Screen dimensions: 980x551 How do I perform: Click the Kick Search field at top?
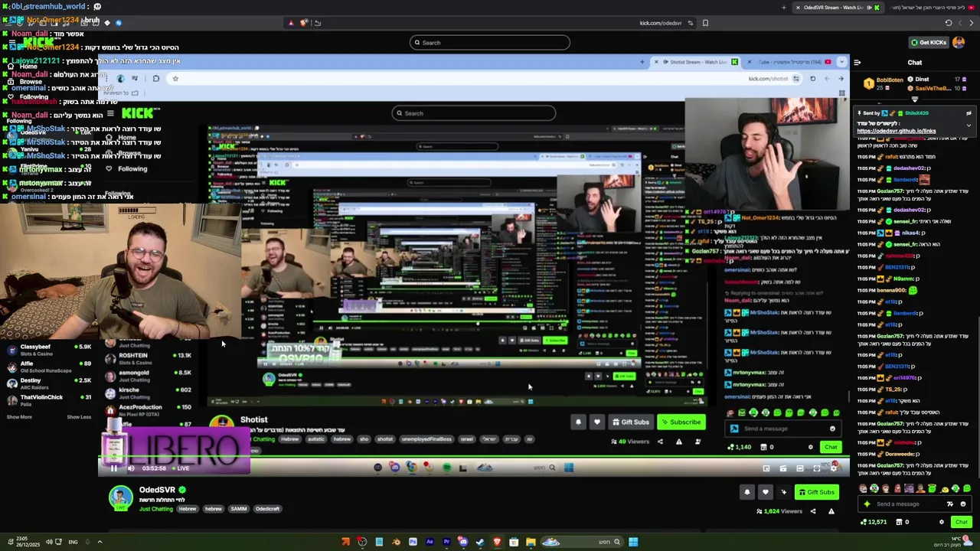(x=490, y=43)
